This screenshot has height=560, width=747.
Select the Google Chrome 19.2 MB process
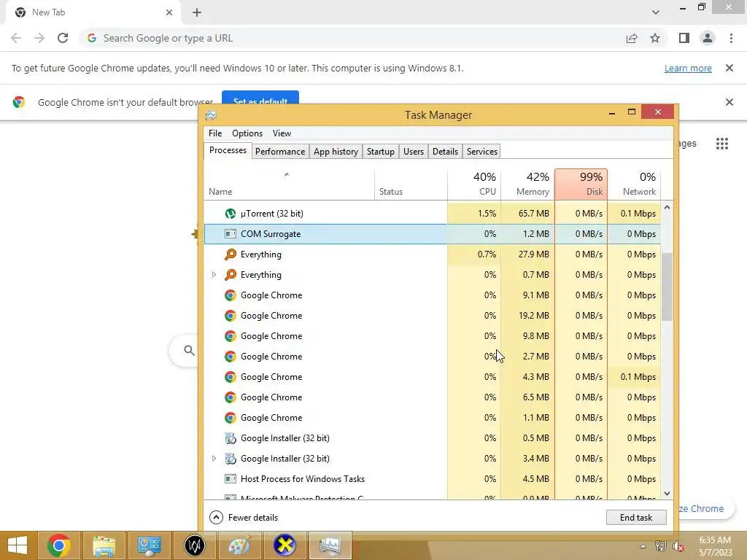[433, 316]
